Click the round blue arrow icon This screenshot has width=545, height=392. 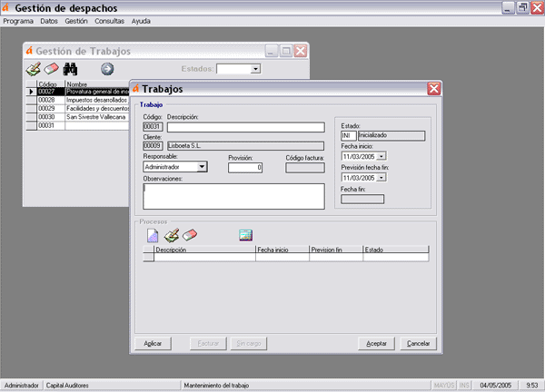[106, 69]
